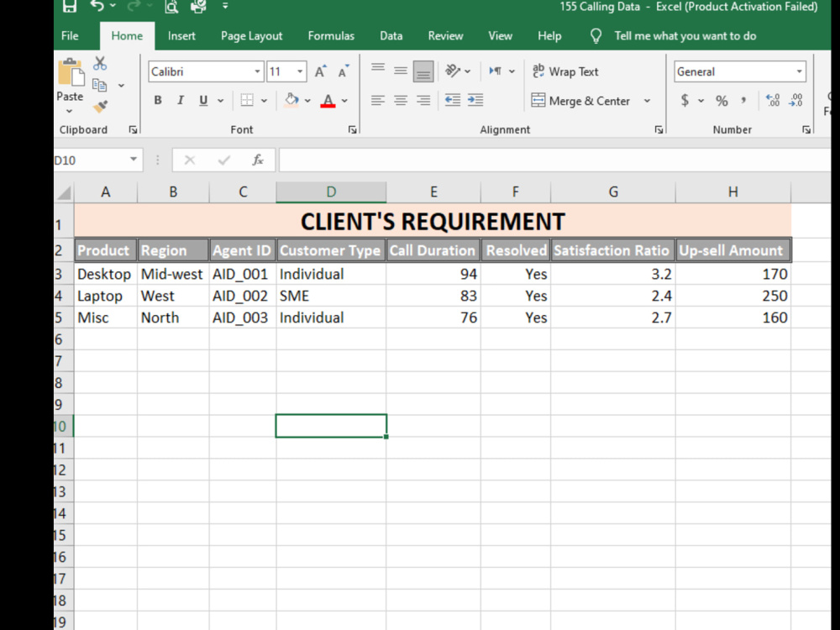Screen dimensions: 840x630
Task: Increase decimal places
Action: [773, 100]
